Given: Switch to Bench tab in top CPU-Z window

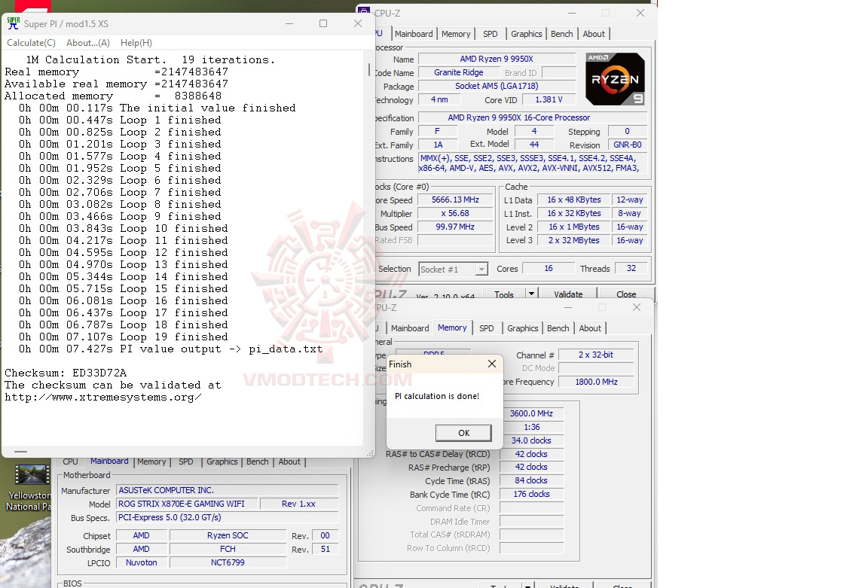Looking at the screenshot, I should tap(561, 34).
